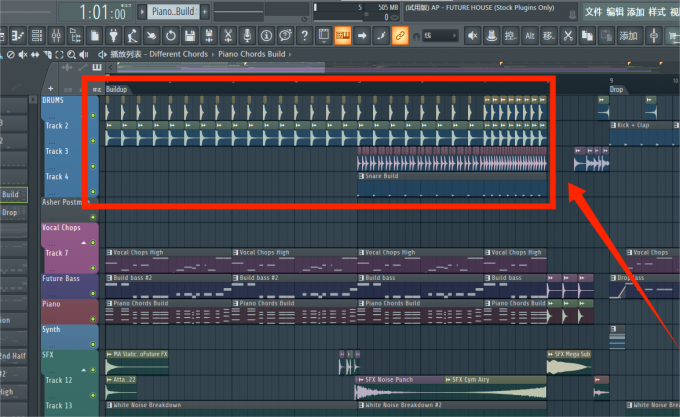Open the 文件 menu
This screenshot has height=417, width=680.
point(593,12)
